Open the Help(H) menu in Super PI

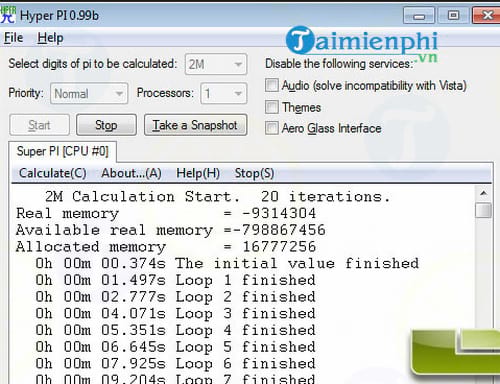(198, 173)
